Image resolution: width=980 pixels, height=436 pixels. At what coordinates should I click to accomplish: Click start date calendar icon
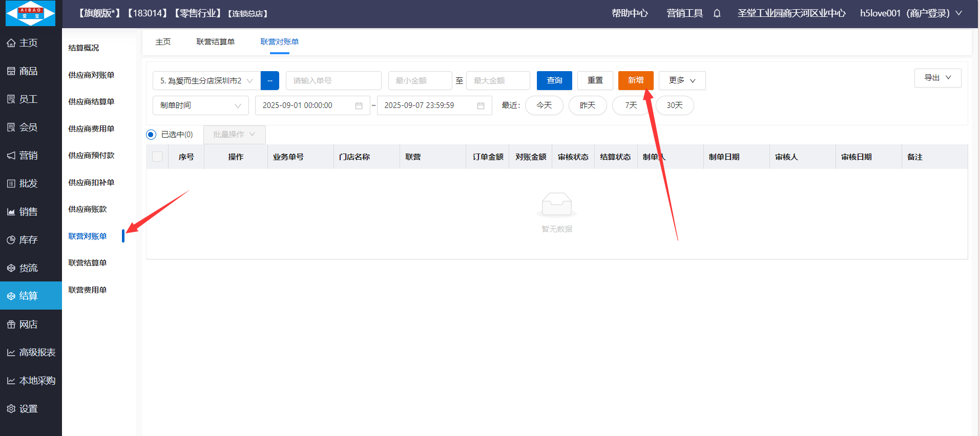pos(359,105)
